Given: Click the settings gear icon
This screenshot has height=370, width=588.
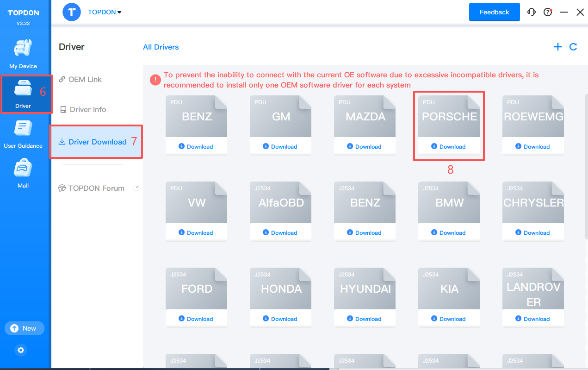Looking at the screenshot, I should (21, 350).
